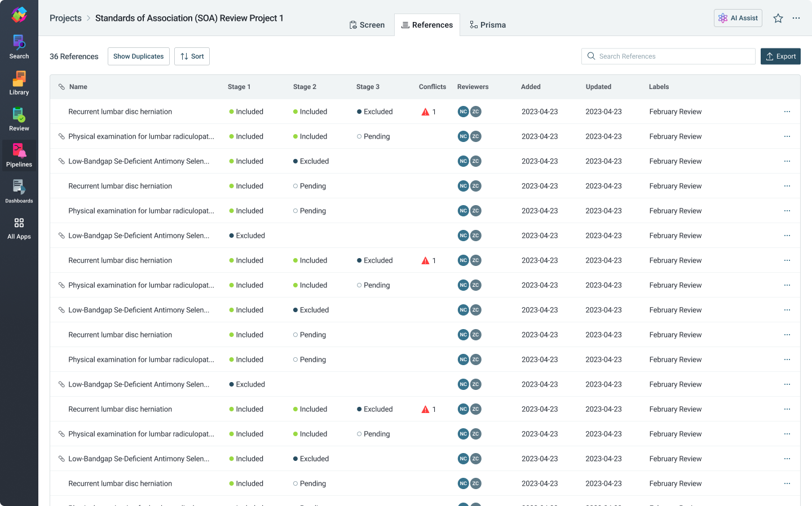
Task: Focus the Search References field
Action: pos(668,56)
